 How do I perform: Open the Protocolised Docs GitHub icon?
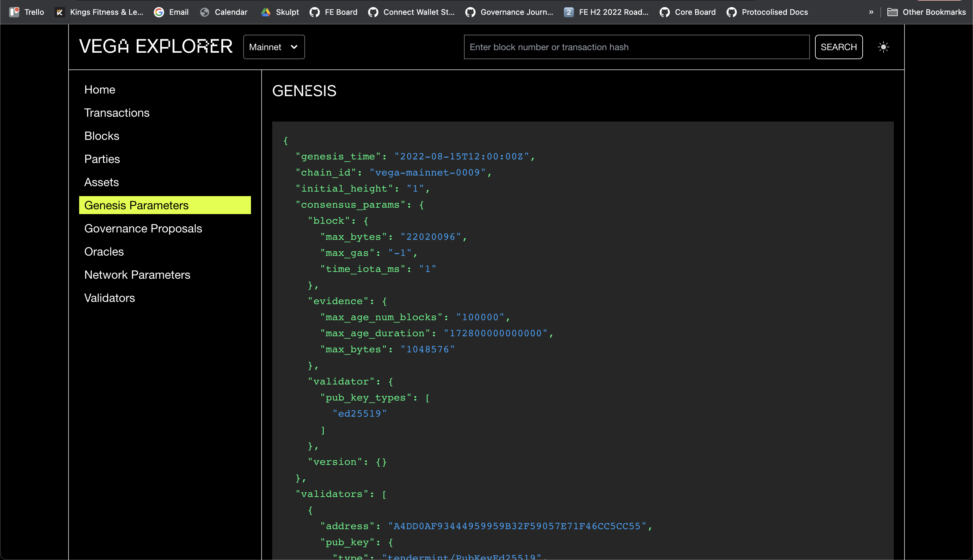(731, 12)
